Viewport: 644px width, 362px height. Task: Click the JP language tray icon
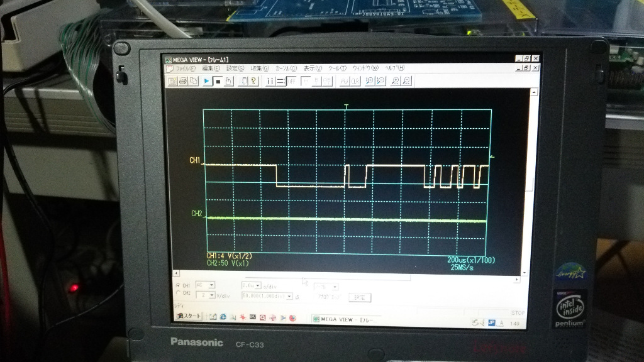pos(491,323)
